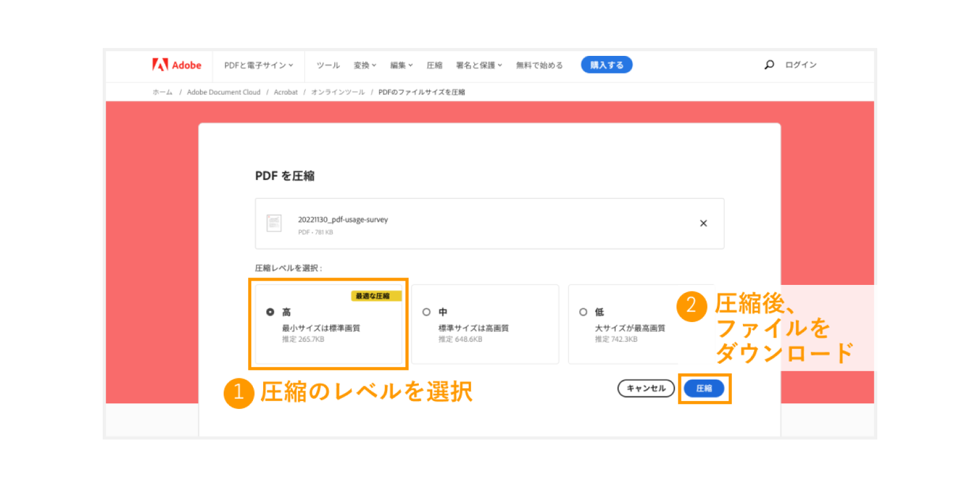The image size is (980, 486).
Task: Expand the 変換 menu dropdown
Action: coord(365,65)
